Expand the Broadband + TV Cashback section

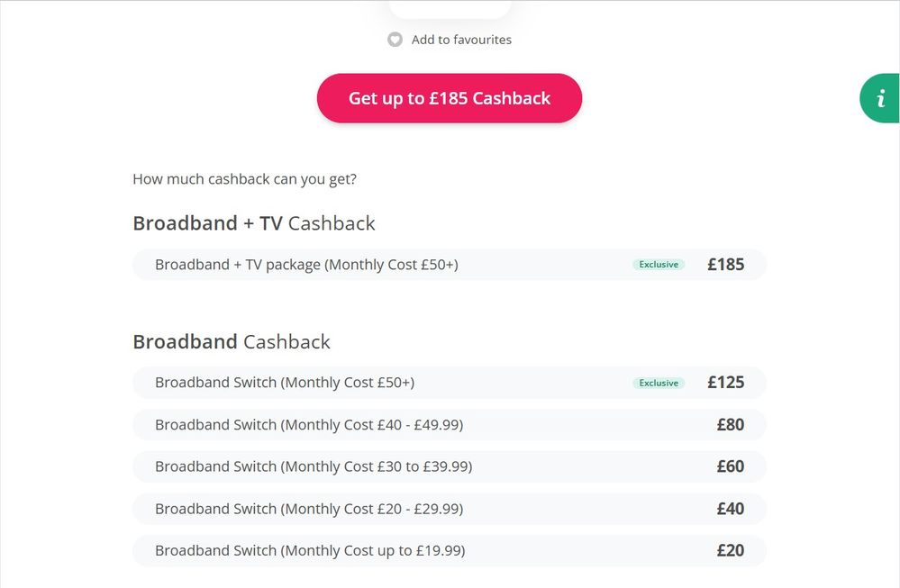[x=254, y=222]
